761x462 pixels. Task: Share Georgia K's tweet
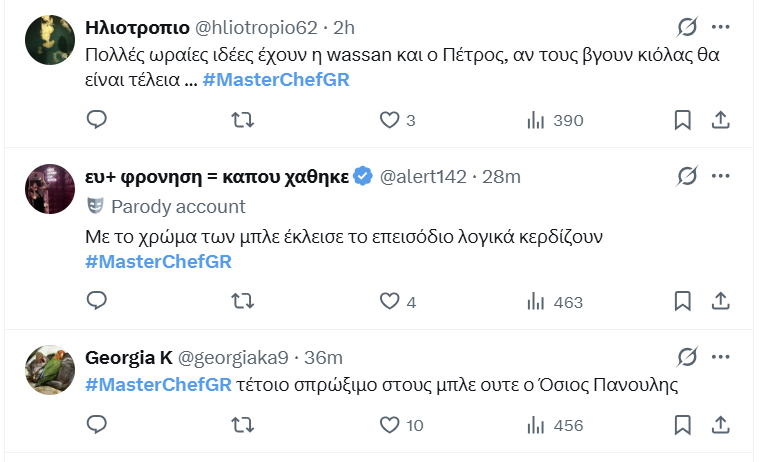point(720,425)
